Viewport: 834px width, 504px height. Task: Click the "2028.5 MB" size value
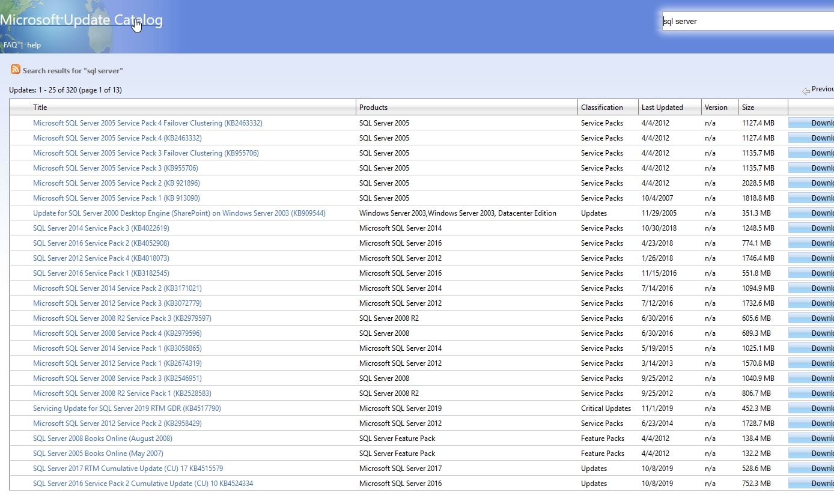point(758,183)
